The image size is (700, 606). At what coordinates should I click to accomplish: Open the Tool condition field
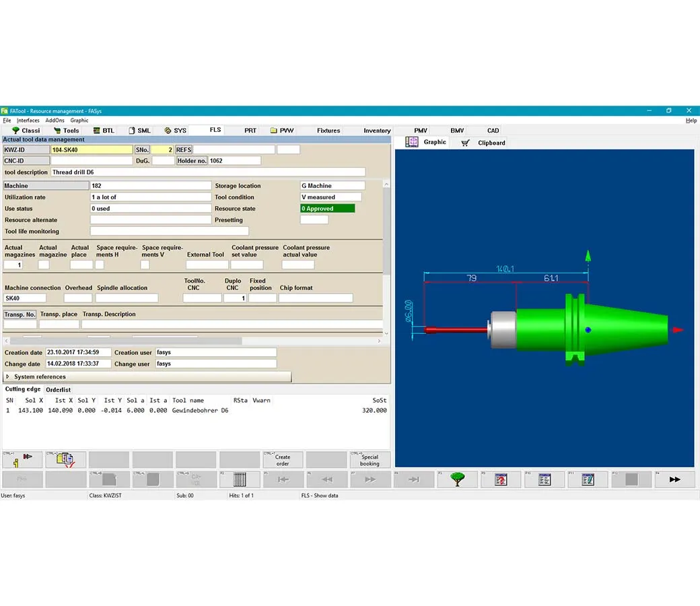click(x=330, y=197)
